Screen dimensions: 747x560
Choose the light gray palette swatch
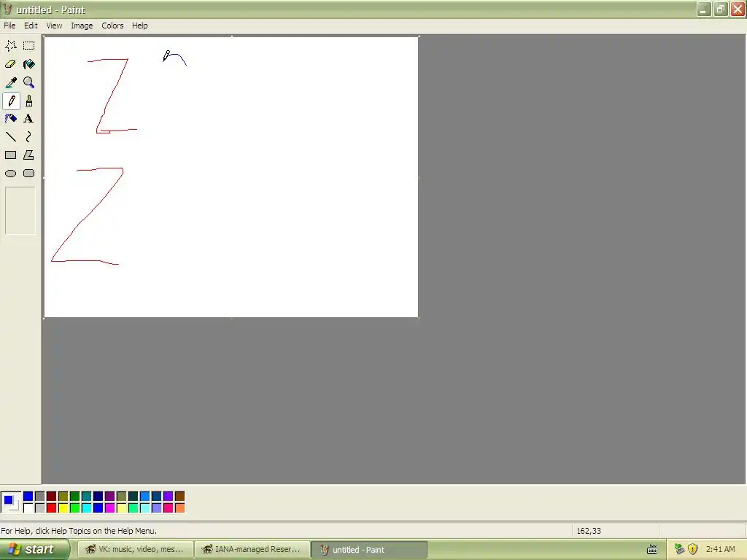40,508
